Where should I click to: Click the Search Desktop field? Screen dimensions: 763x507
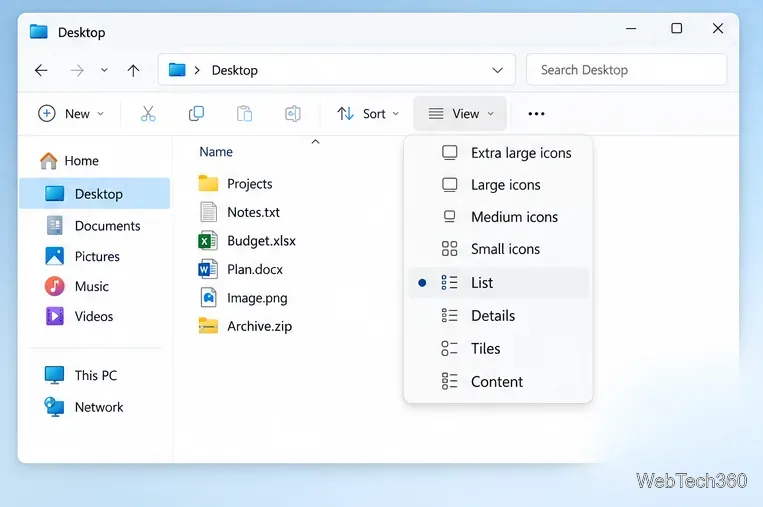[626, 70]
